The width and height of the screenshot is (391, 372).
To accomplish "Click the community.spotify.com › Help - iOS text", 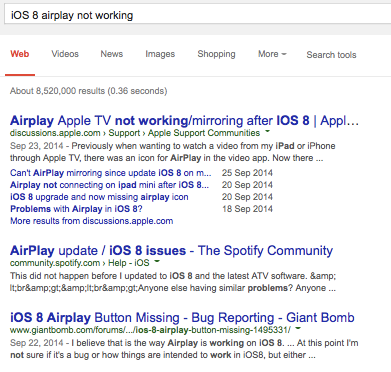I will 80,263.
